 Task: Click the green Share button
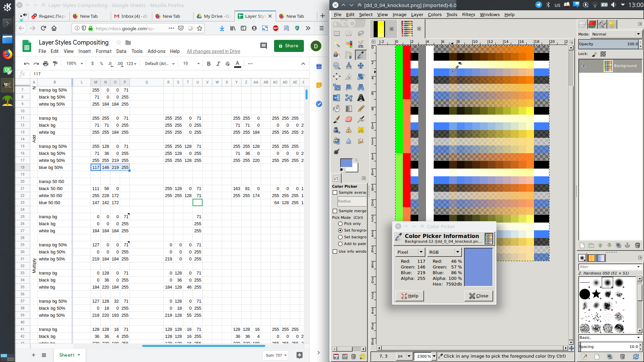(x=289, y=46)
